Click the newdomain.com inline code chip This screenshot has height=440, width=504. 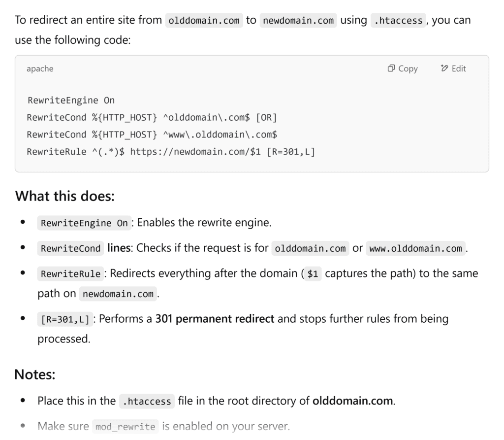click(x=298, y=20)
